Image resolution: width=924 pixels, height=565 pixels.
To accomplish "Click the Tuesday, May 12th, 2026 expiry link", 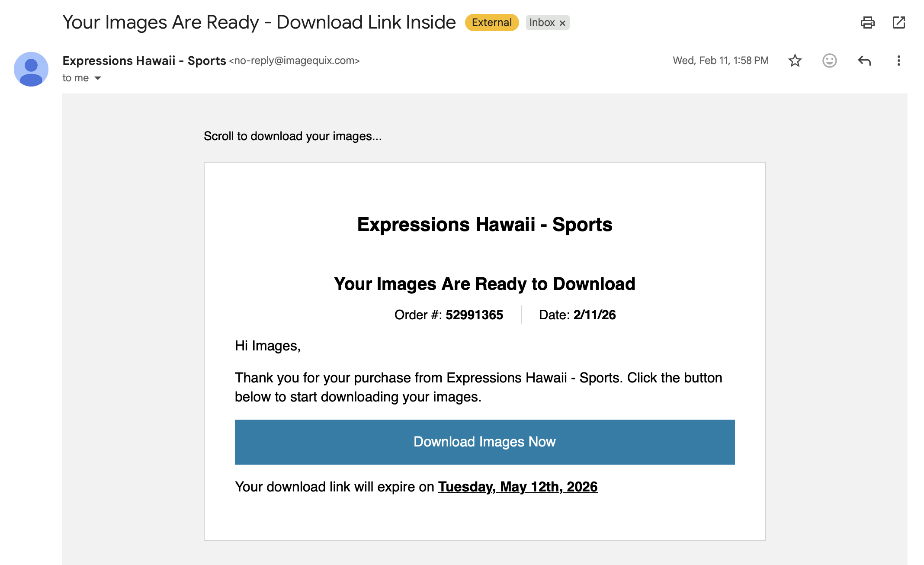I will [x=517, y=487].
